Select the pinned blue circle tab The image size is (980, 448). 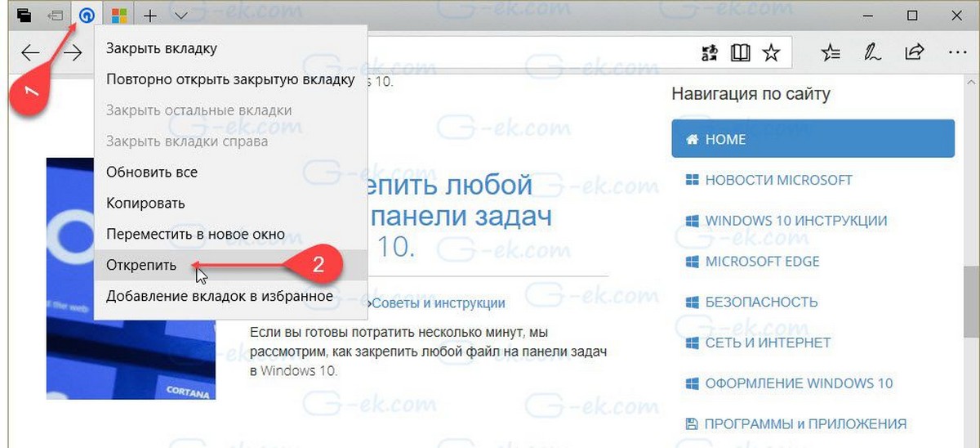(x=87, y=15)
